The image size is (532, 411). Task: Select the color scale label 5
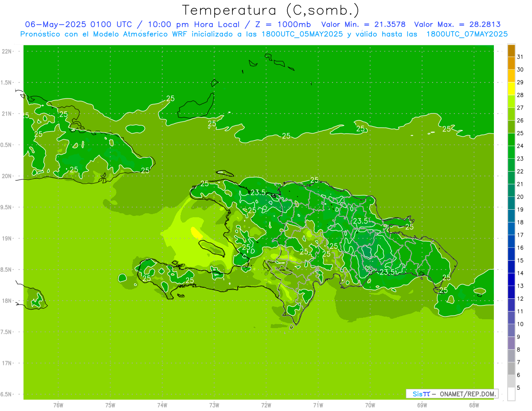pyautogui.click(x=519, y=388)
